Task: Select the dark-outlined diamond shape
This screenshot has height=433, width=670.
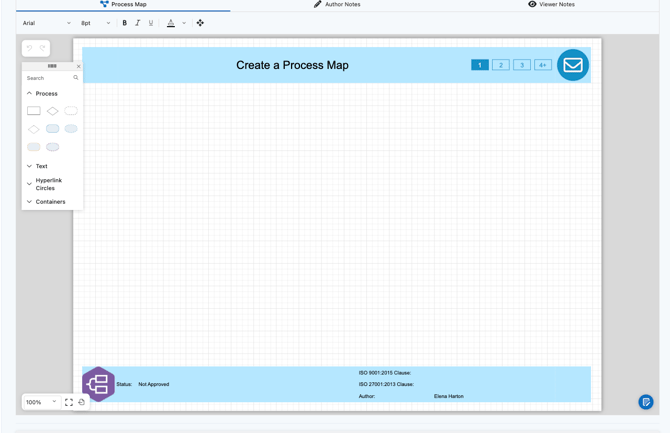Action: pyautogui.click(x=53, y=111)
